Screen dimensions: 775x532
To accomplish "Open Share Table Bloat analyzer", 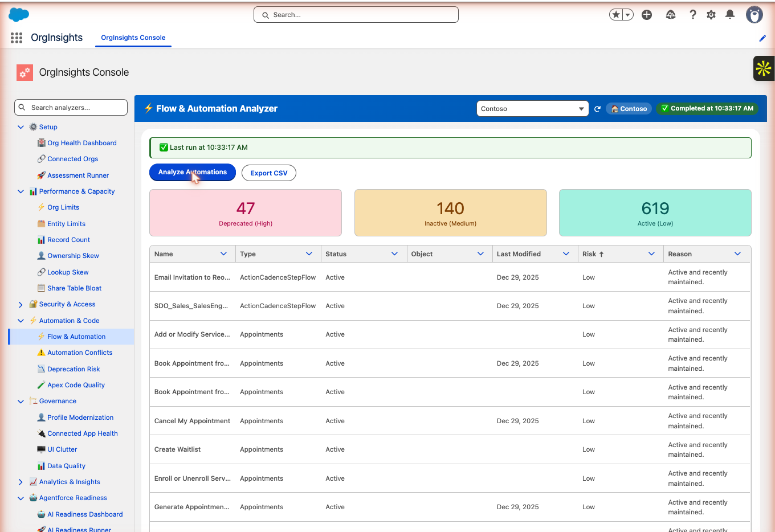I will pyautogui.click(x=74, y=288).
